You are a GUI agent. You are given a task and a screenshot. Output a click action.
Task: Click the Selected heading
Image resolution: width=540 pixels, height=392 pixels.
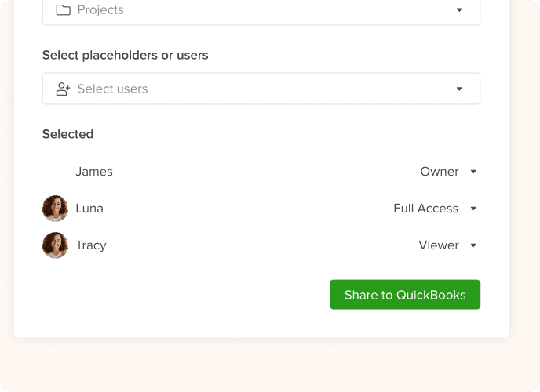67,134
